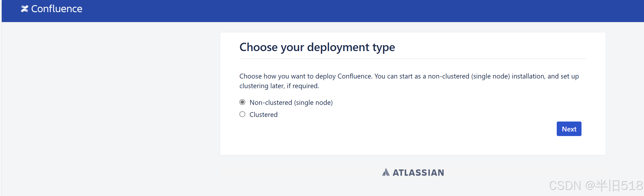This screenshot has width=644, height=196.
Task: Click the Next button
Action: (x=569, y=129)
